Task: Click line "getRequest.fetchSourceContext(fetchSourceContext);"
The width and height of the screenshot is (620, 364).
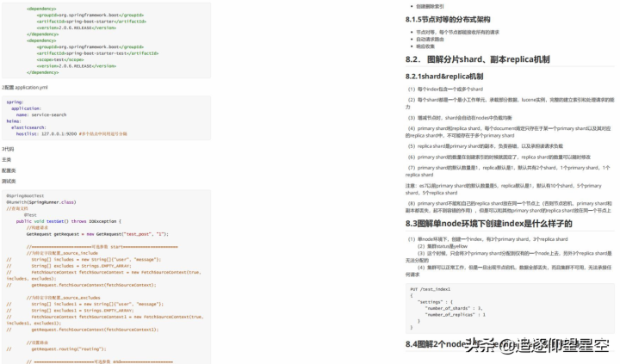Action: point(94,285)
